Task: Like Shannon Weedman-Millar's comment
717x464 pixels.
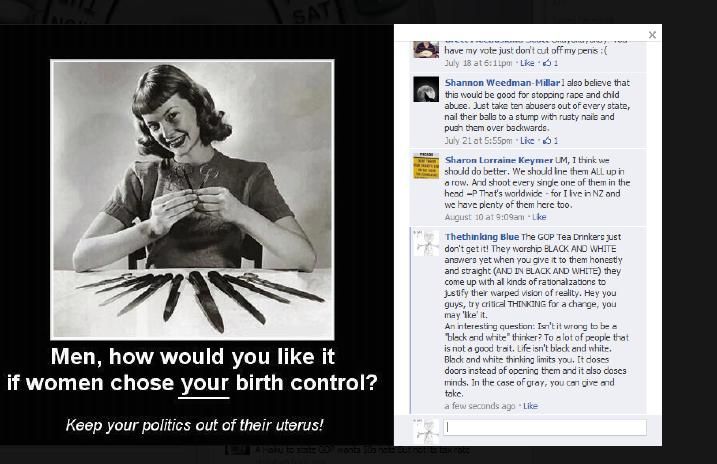Action: pos(527,141)
